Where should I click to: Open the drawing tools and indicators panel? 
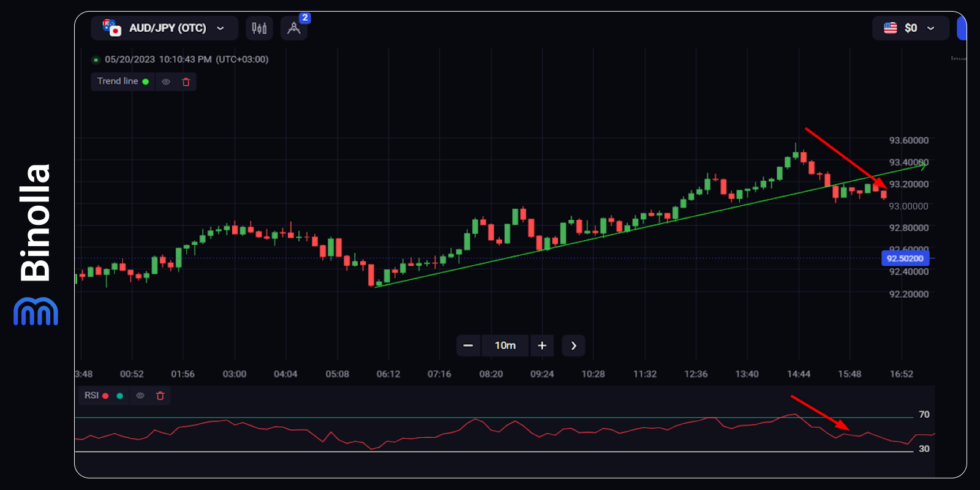(x=294, y=28)
